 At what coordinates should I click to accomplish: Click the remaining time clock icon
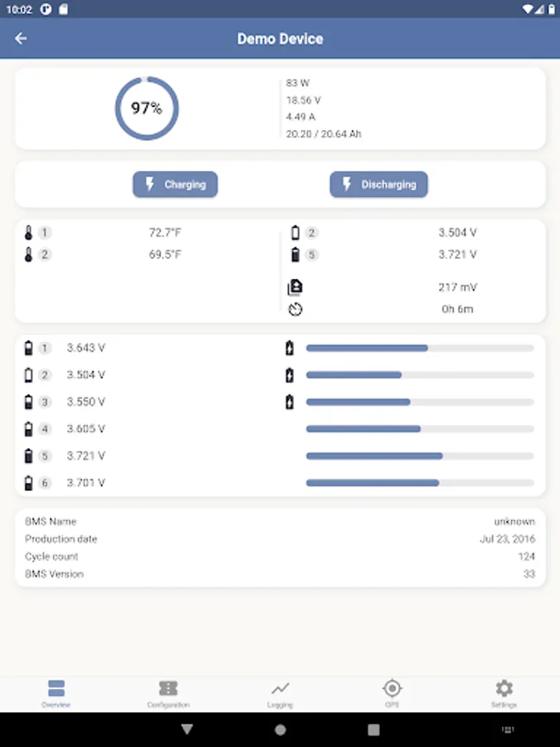point(295,310)
